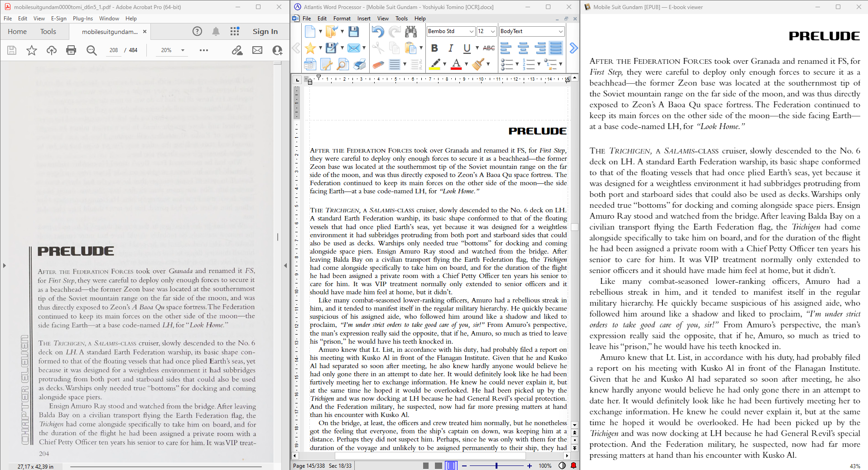Image resolution: width=868 pixels, height=470 pixels.
Task: Click Acrobat print icon
Action: [71, 50]
